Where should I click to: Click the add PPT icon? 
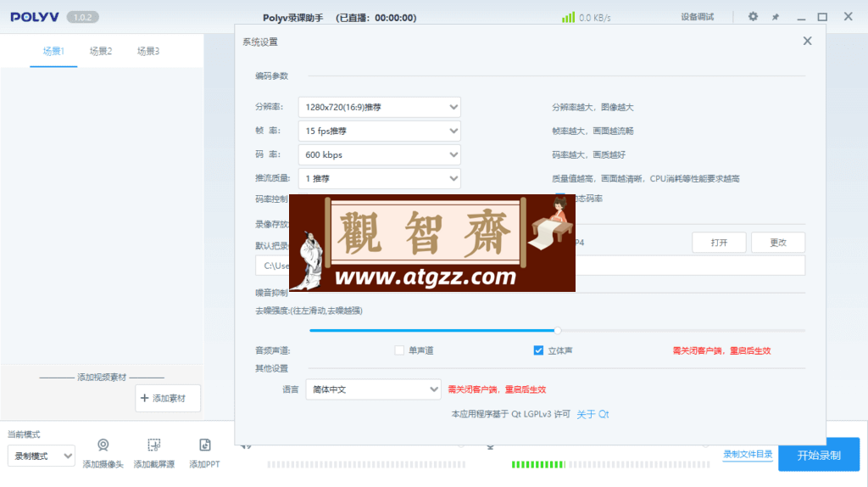tap(205, 445)
